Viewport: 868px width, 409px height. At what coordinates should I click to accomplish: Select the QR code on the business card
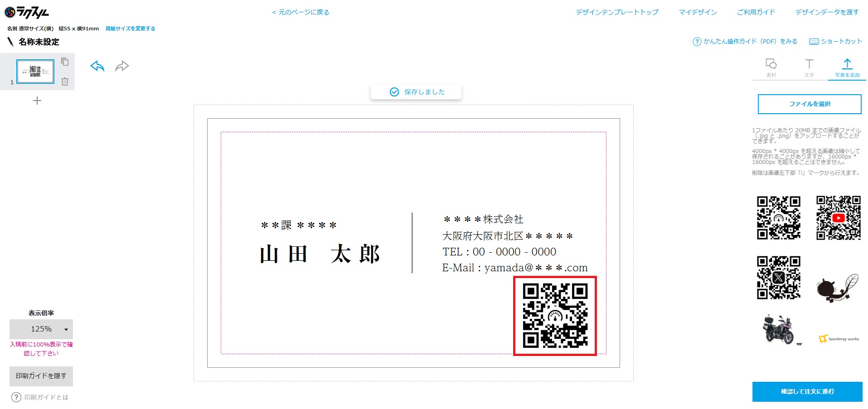click(x=555, y=316)
